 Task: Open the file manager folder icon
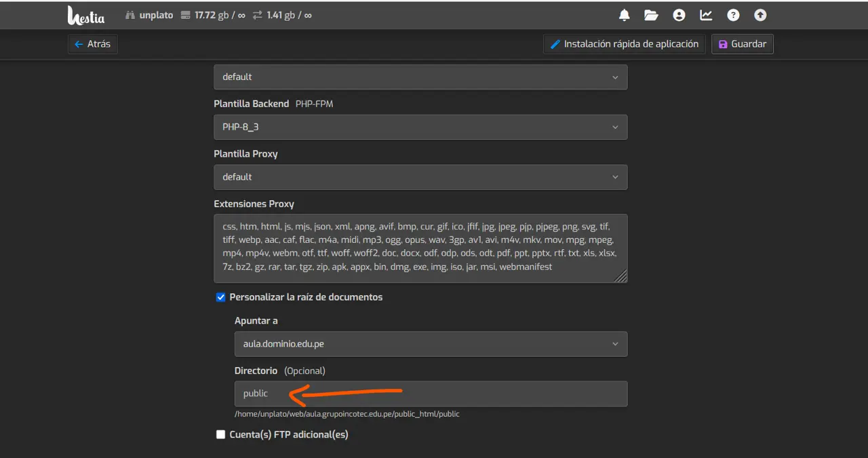coord(652,15)
